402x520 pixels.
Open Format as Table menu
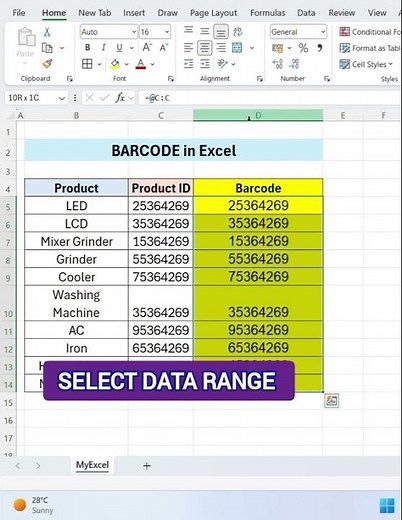pos(369,48)
